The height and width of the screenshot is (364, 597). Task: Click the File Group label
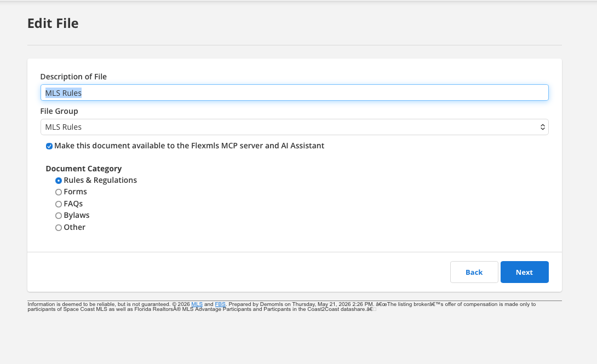click(59, 111)
